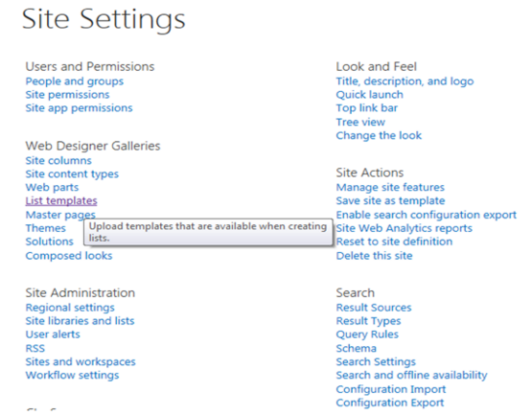The image size is (532, 415).
Task: Click Delete this site link
Action: 374,256
